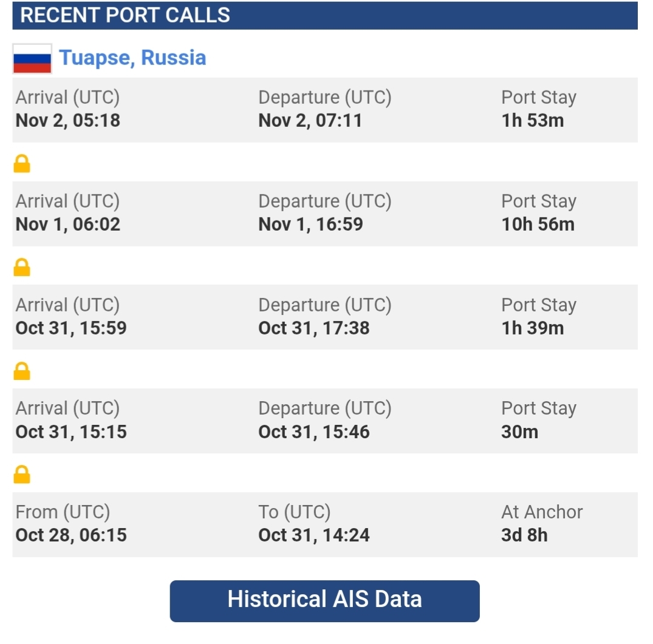Viewport: 653px width, 644px height.
Task: Click the 30m port stay value
Action: (x=519, y=432)
